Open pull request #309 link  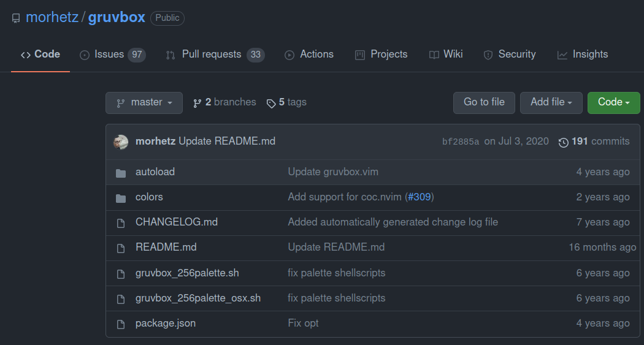click(420, 197)
